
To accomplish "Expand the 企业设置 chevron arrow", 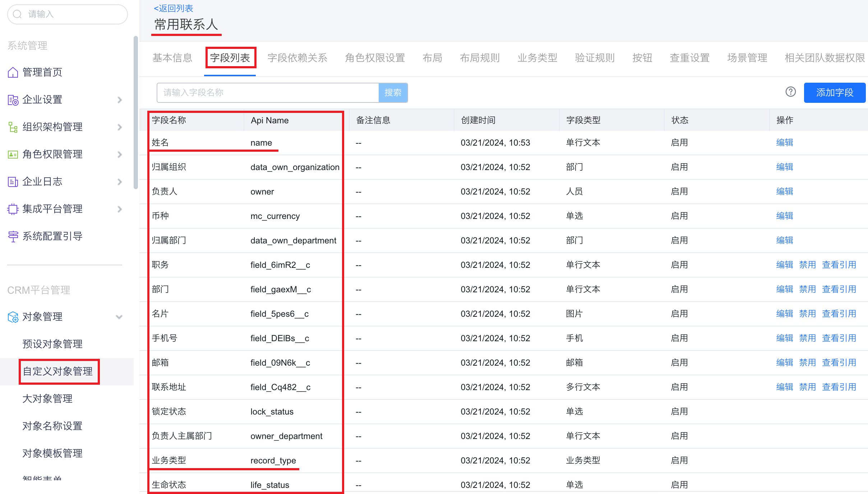I will pos(120,100).
